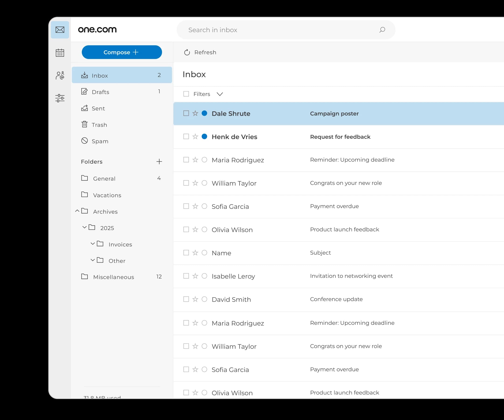Check the Sofia Garcia Payment overdue email
The width and height of the screenshot is (504, 420).
[186, 206]
